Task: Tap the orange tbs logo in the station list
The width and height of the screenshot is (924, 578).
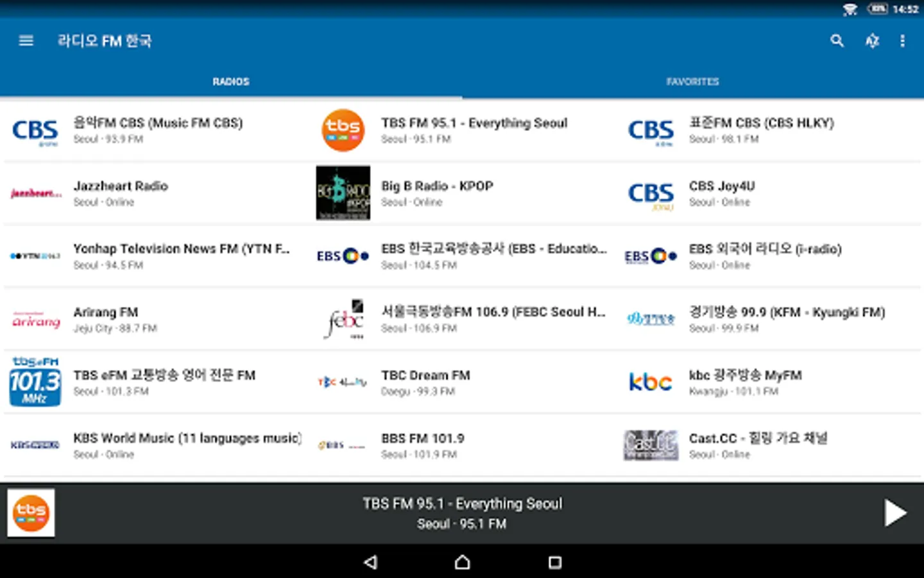Action: tap(343, 130)
